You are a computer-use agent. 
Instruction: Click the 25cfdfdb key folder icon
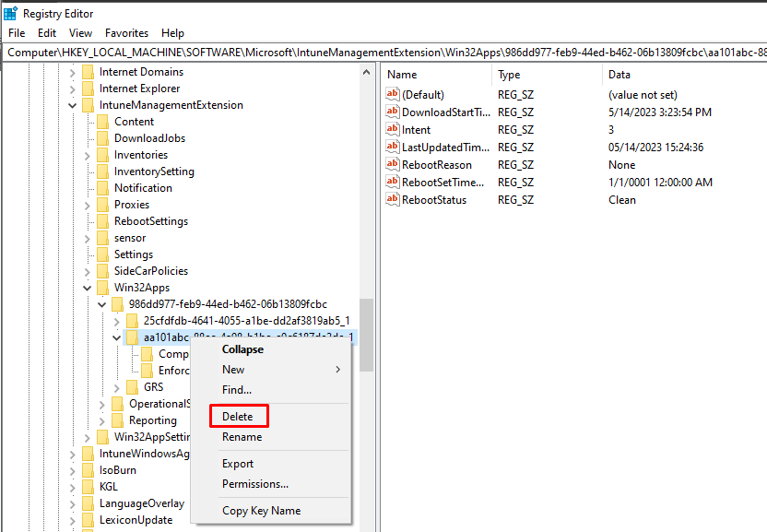coord(132,321)
